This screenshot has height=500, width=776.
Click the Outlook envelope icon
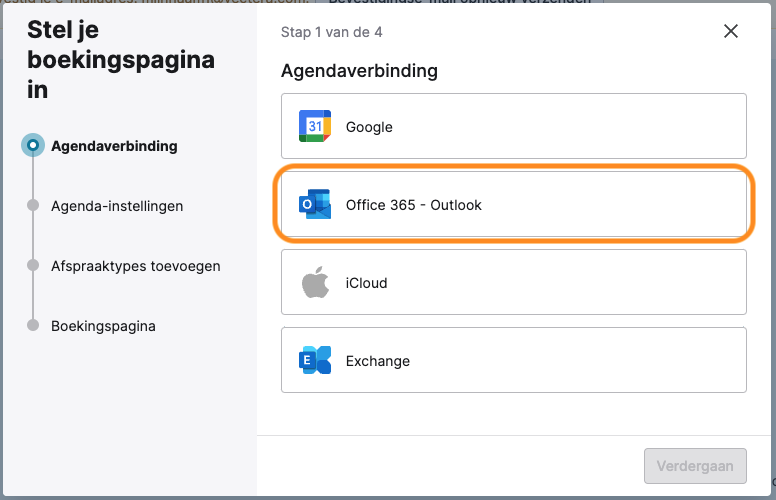315,204
